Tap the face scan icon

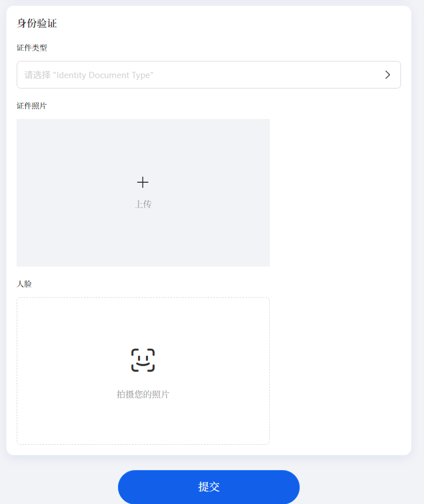[143, 360]
